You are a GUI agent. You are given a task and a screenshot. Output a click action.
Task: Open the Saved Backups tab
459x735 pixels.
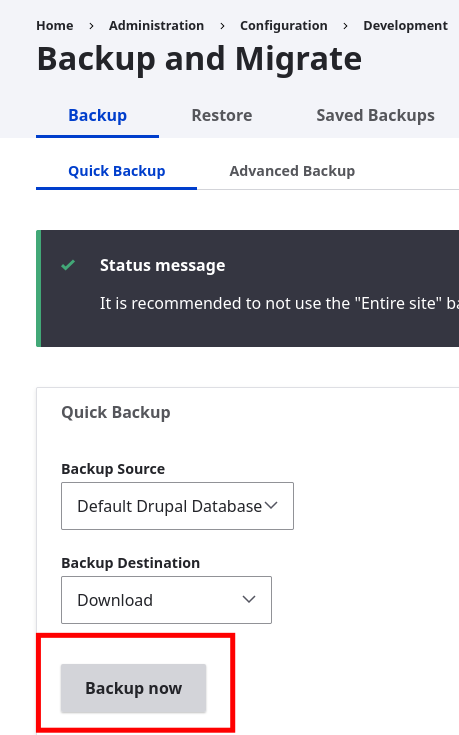coord(376,115)
